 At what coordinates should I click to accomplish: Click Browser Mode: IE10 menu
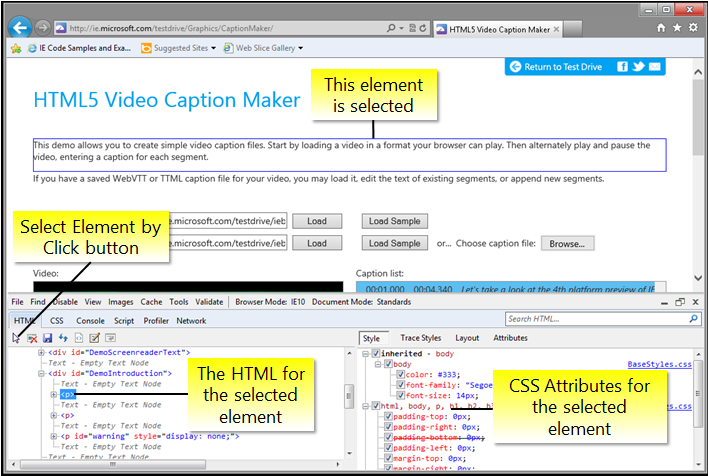pyautogui.click(x=270, y=302)
